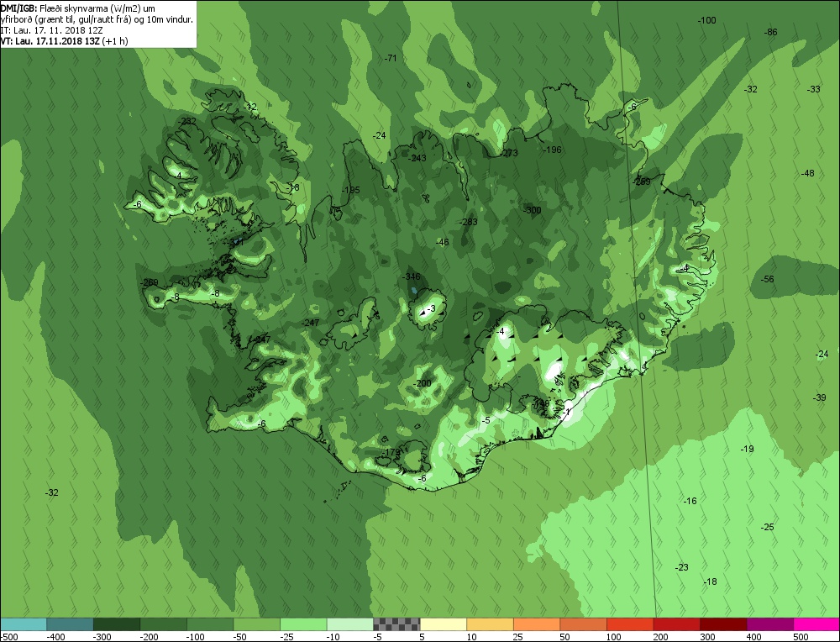Screen dimensions: 840x642
Task: Click the darkest green legend swatch right of -300
Action: click(116, 624)
